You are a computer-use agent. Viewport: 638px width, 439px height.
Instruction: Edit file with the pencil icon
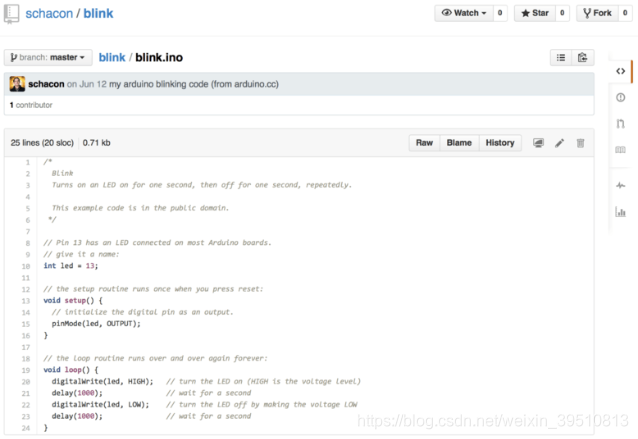click(x=559, y=143)
